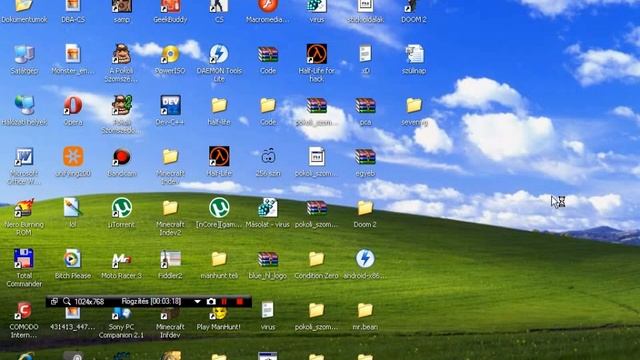The image size is (640, 360).
Task: Open the Hálózati helyek icon
Action: 24,106
